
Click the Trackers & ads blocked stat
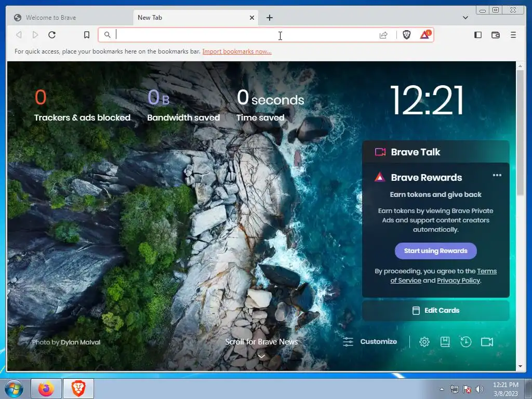pyautogui.click(x=82, y=105)
